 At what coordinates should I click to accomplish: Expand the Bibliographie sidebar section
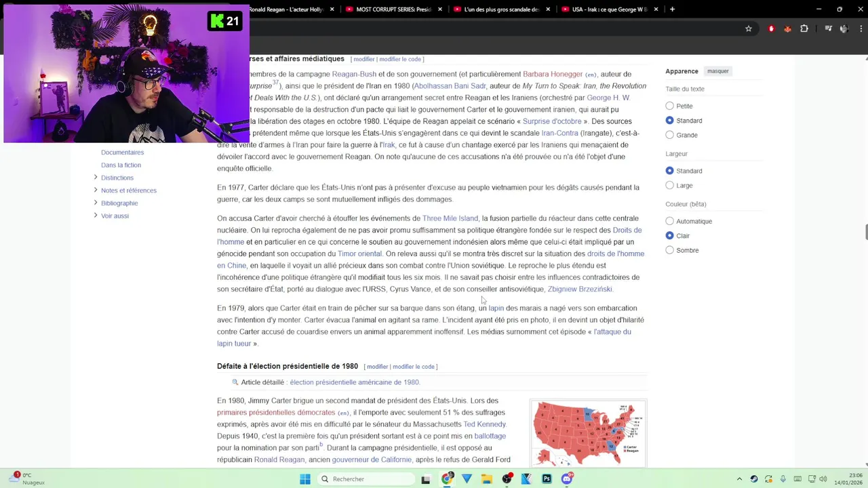coord(95,203)
